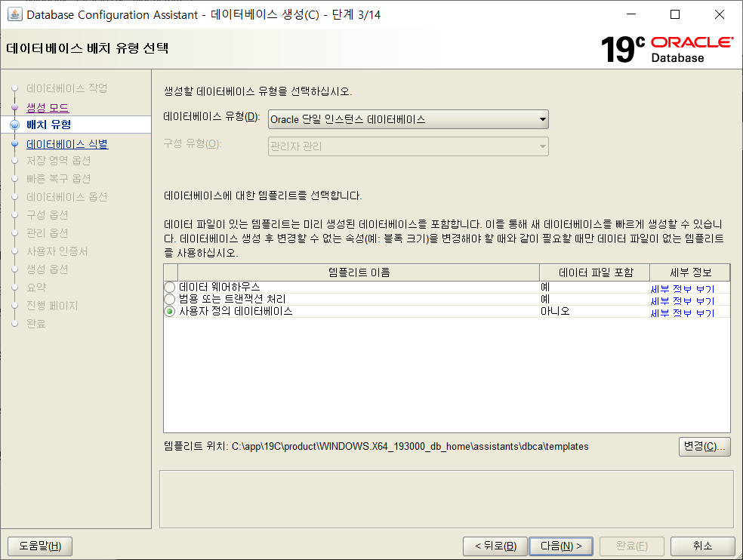The image size is (743, 560).
Task: Click the 진행 페이지 step
Action: [x=52, y=306]
